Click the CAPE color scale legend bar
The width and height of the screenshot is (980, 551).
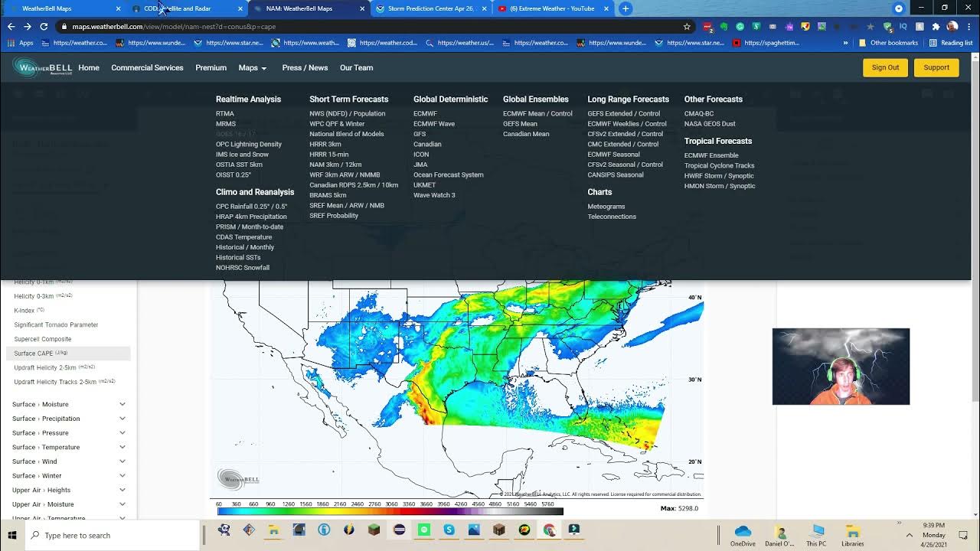390,511
